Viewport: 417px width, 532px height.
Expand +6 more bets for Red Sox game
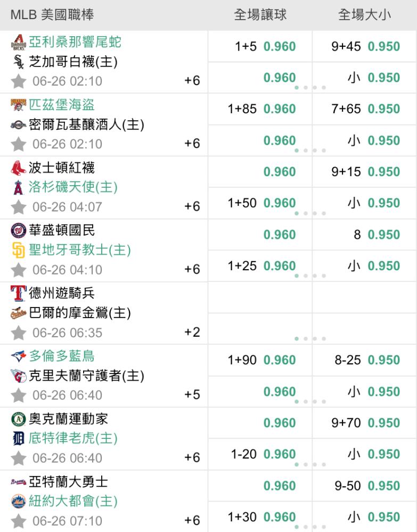click(192, 206)
